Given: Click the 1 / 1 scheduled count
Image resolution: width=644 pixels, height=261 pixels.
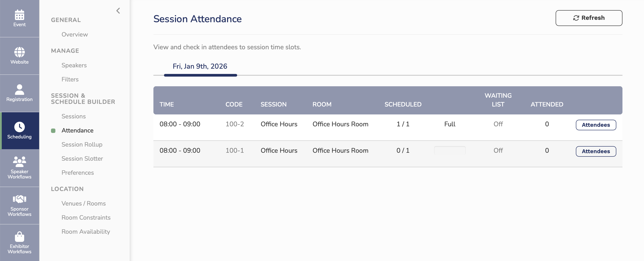Looking at the screenshot, I should pyautogui.click(x=403, y=124).
